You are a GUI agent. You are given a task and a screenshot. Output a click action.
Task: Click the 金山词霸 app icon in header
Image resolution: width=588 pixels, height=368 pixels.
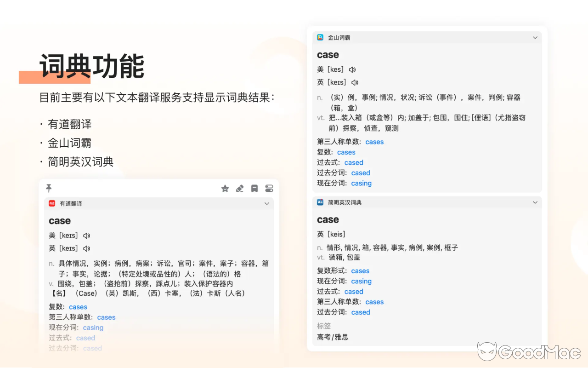click(x=321, y=37)
